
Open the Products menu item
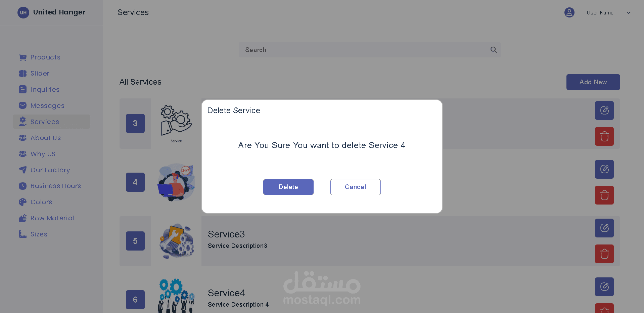pyautogui.click(x=45, y=57)
